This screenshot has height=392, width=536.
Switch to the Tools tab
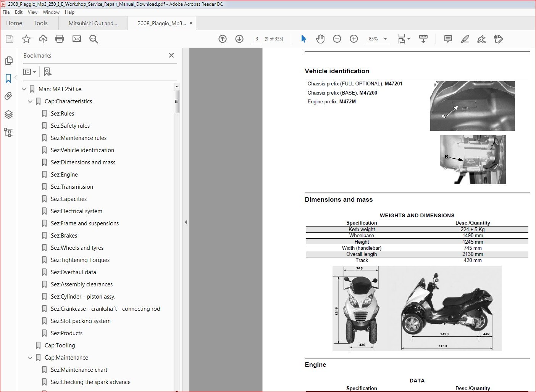pos(40,23)
